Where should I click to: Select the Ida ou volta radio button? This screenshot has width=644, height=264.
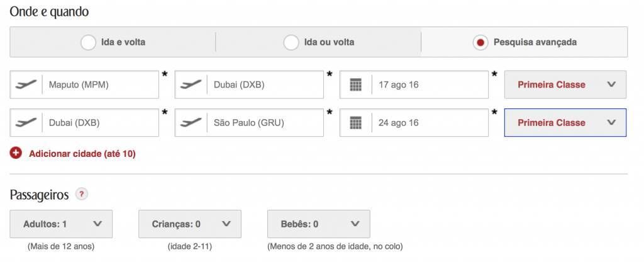coord(291,43)
